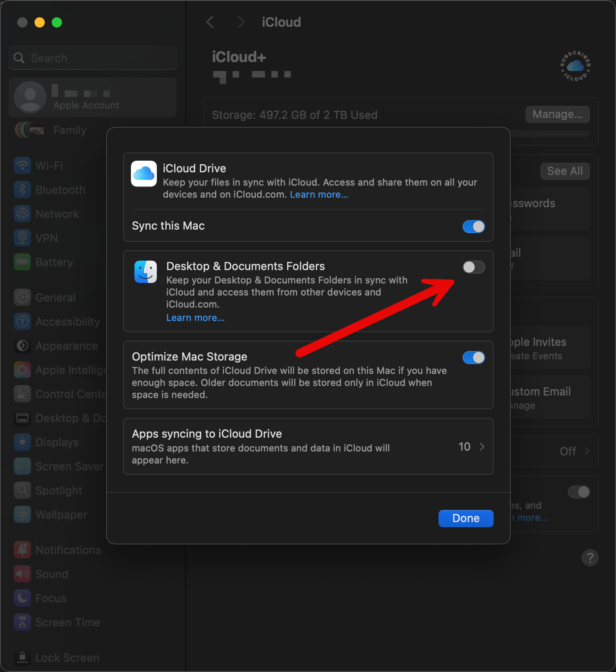Click the Desktop & Dock sidebar icon

[x=22, y=418]
